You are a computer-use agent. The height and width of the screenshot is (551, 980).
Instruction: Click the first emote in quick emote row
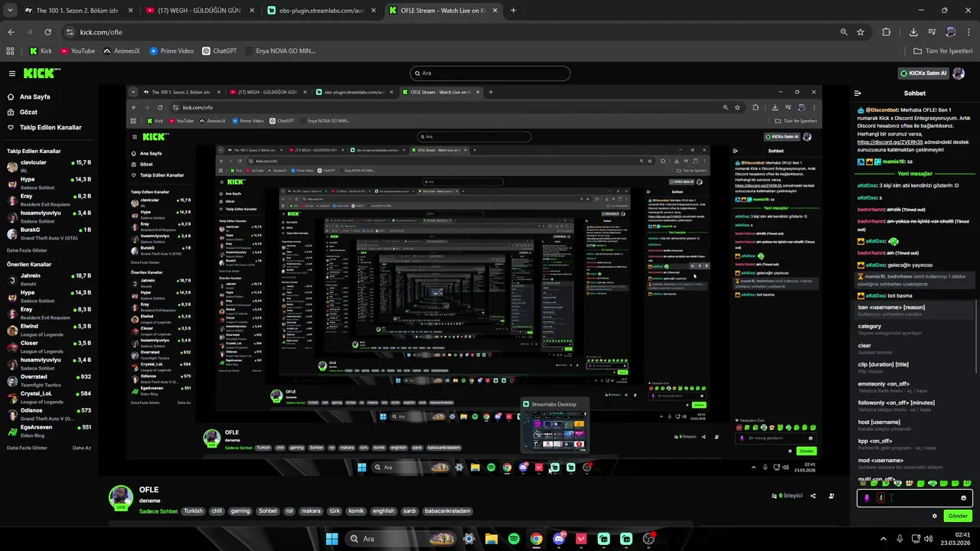coord(864,484)
